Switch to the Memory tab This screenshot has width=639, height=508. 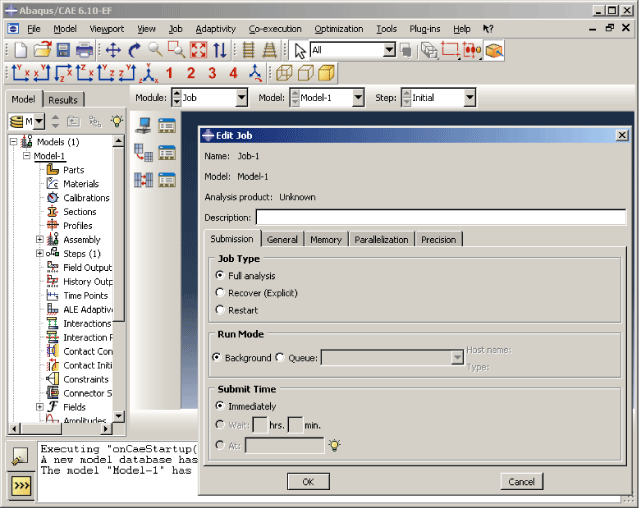(x=326, y=240)
